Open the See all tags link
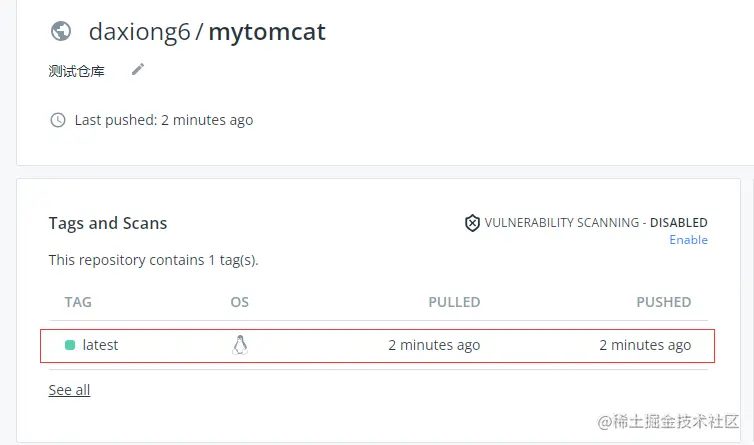Screen dimensions: 754x445 tap(69, 390)
